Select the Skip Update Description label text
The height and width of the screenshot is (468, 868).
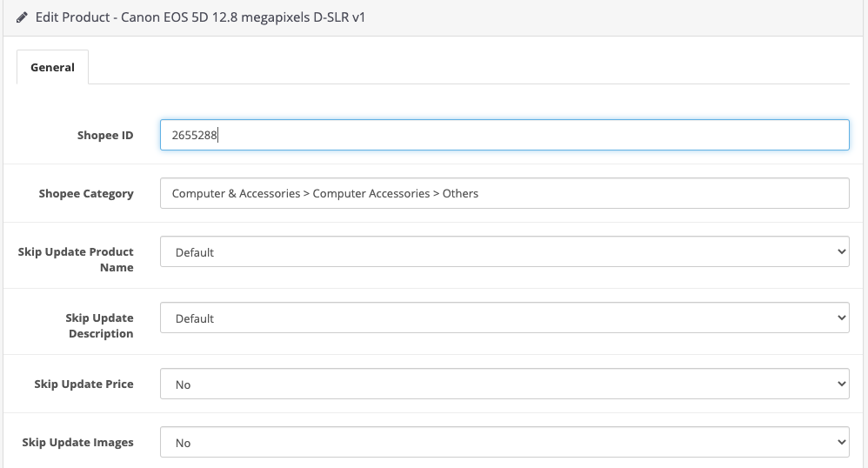click(x=100, y=325)
